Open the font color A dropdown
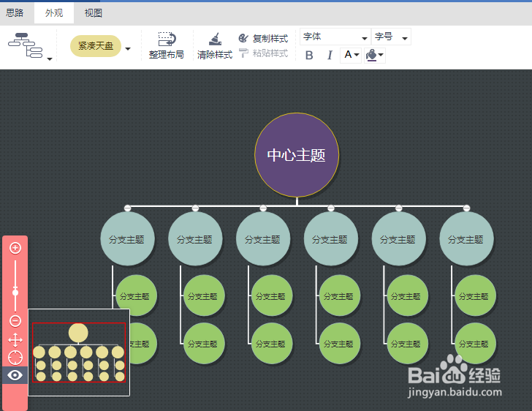Viewport: 532px width, 411px height. (x=351, y=55)
